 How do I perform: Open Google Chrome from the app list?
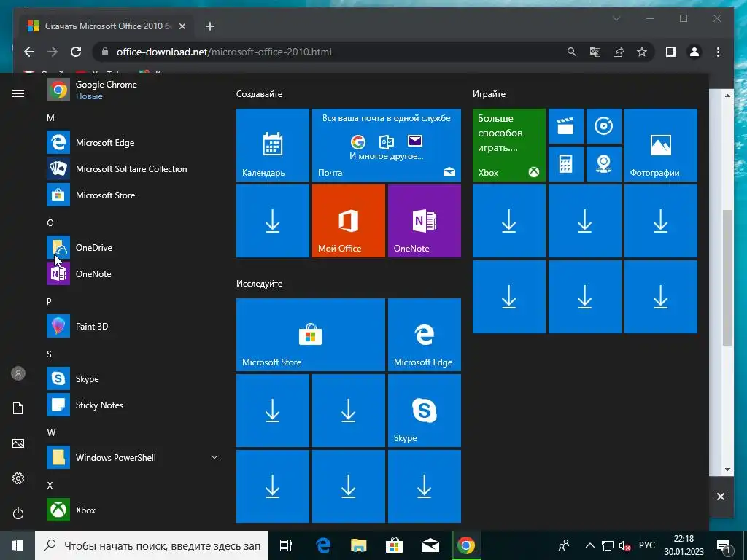point(131,90)
